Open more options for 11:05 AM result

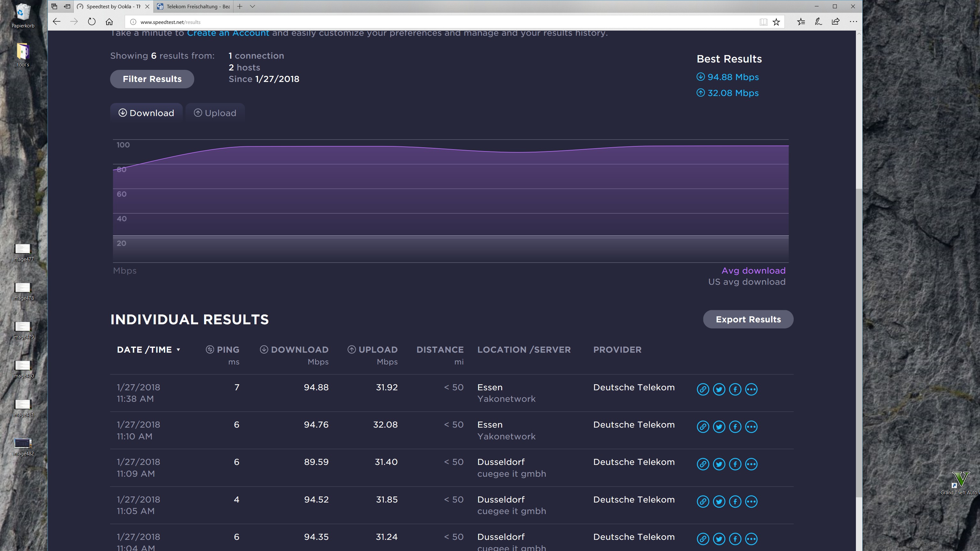(751, 501)
